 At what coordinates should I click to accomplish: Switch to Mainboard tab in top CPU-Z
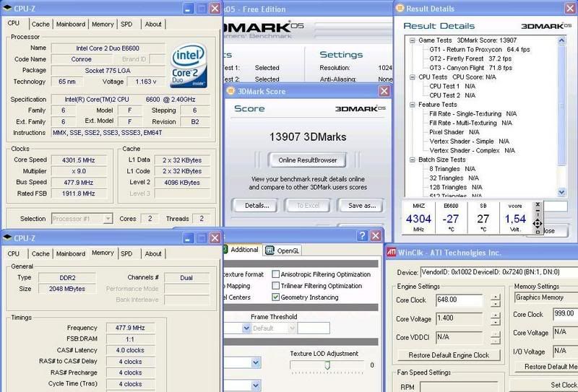[x=71, y=25]
